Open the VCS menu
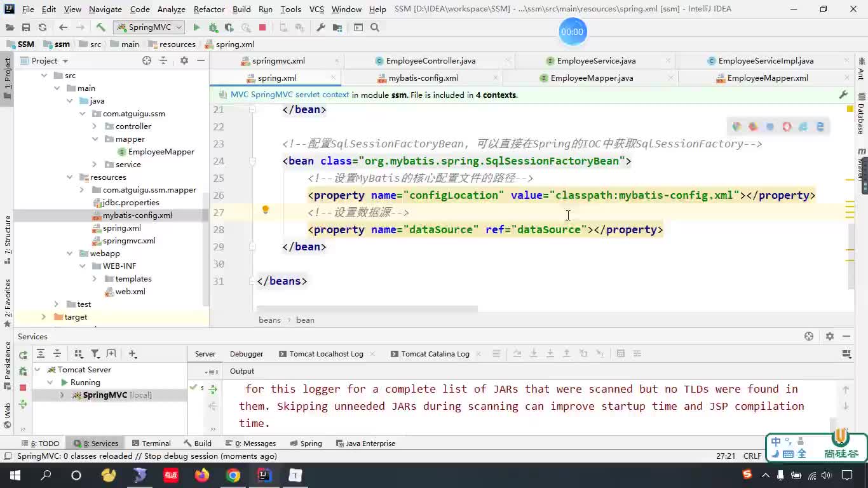868x488 pixels. [x=316, y=9]
